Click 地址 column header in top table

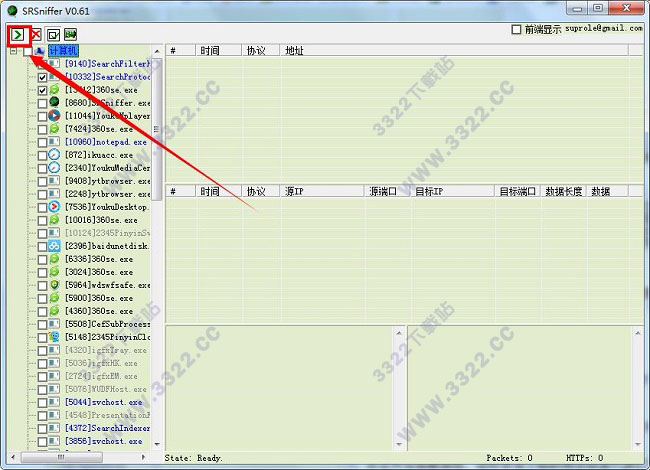point(454,51)
